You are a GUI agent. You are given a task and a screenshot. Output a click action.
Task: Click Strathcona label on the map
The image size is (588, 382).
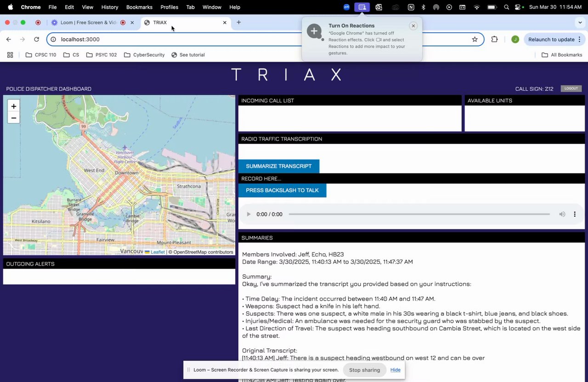189,186
